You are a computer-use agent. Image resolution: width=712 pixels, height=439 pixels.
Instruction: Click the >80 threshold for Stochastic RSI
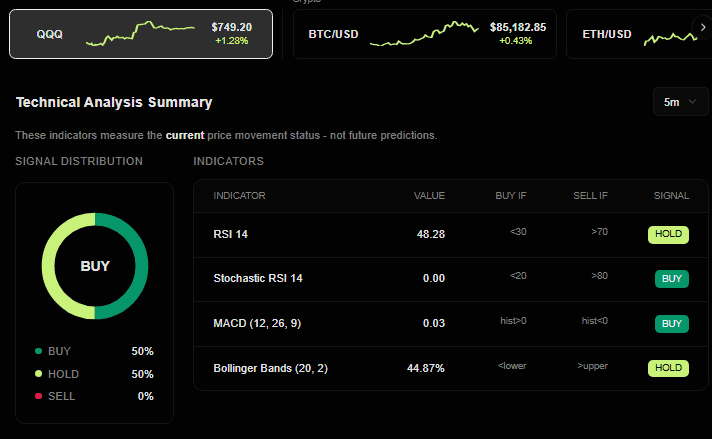click(599, 276)
